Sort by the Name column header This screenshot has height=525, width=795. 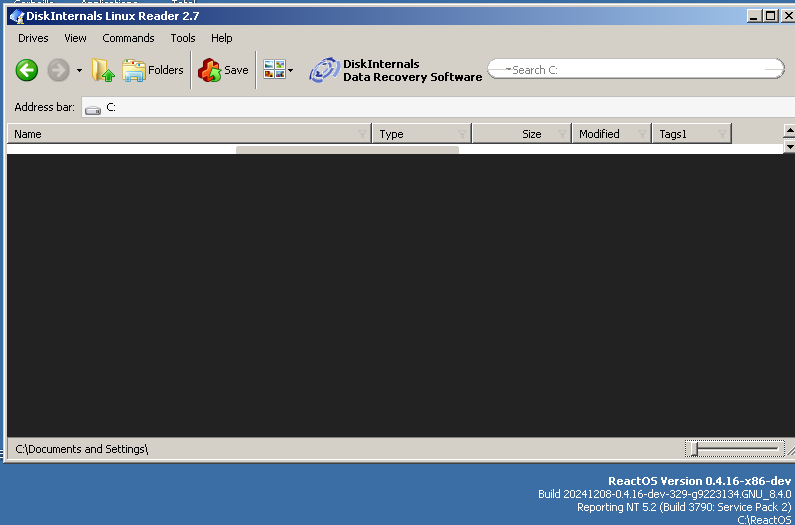(189, 134)
